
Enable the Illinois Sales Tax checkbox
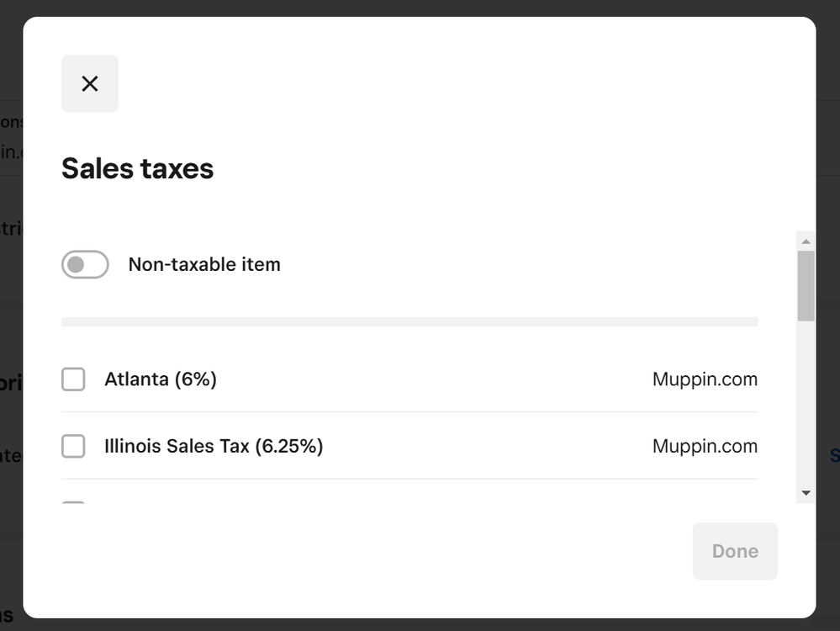pos(73,446)
